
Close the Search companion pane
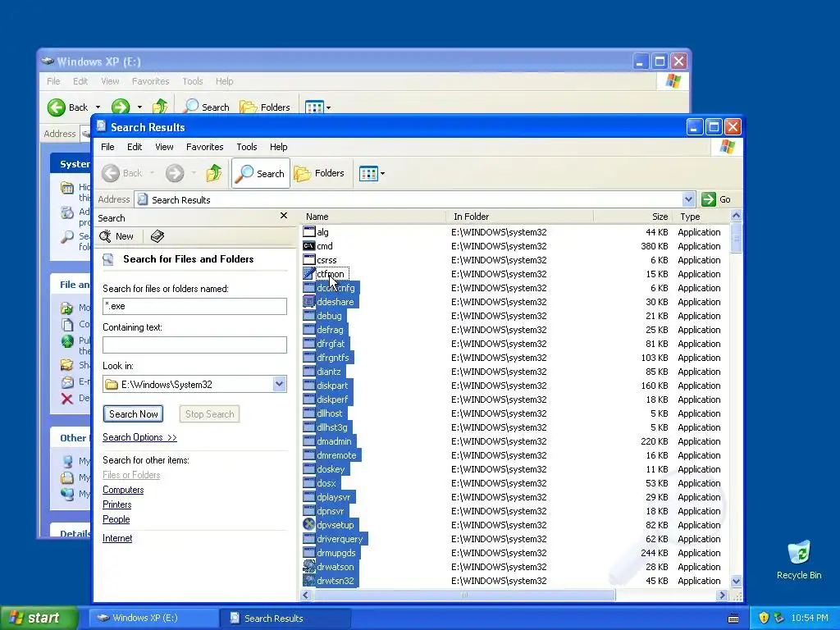[x=284, y=216]
